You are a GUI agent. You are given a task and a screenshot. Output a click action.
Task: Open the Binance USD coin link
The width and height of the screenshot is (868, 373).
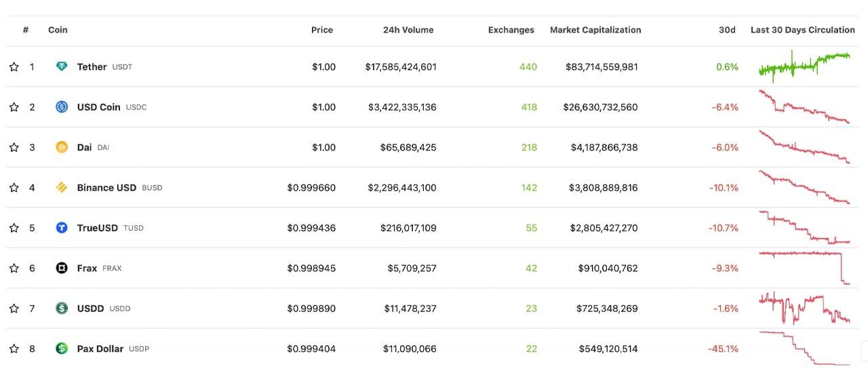pos(106,187)
